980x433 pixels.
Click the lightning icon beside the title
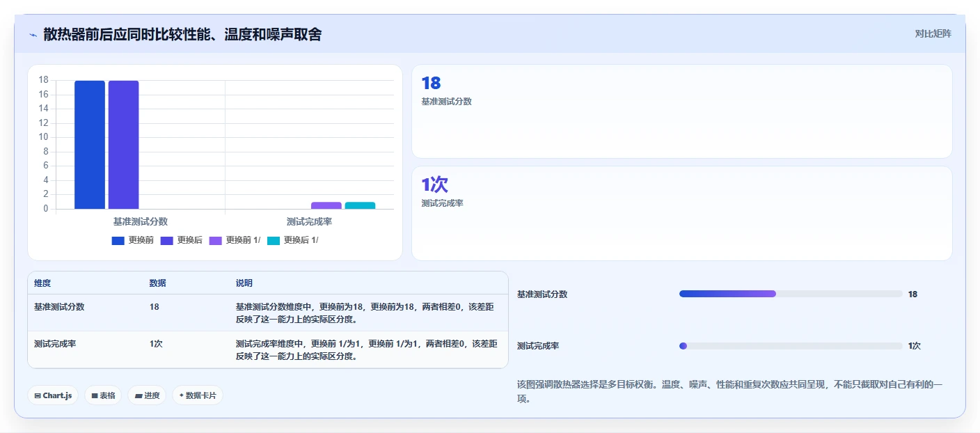tap(33, 35)
